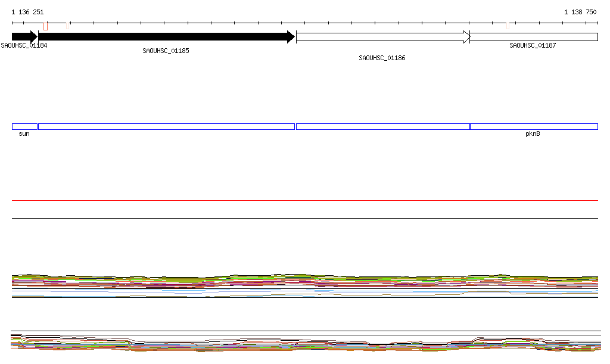Click the faint marker above SAOUHSC_01185 start

click(68, 26)
